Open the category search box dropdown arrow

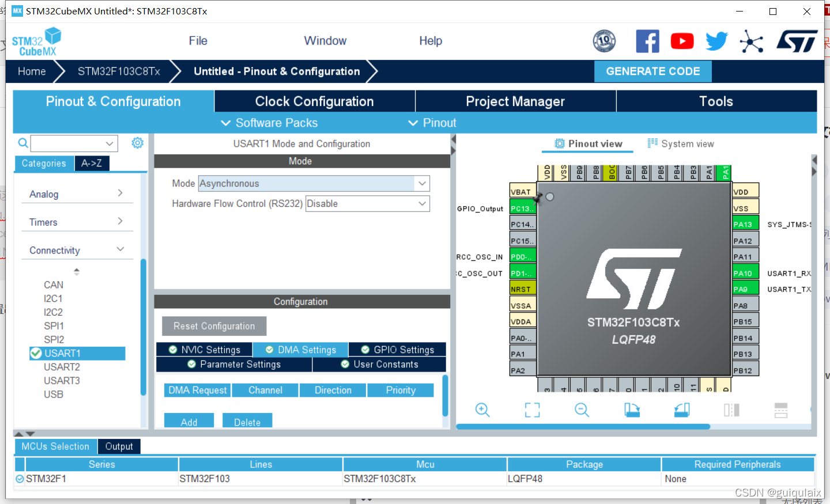(x=110, y=143)
